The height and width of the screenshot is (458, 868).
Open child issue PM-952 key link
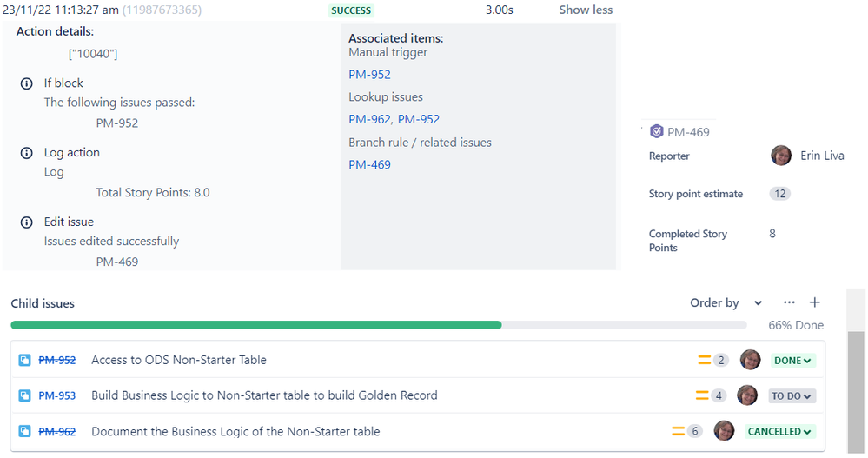pyautogui.click(x=57, y=361)
